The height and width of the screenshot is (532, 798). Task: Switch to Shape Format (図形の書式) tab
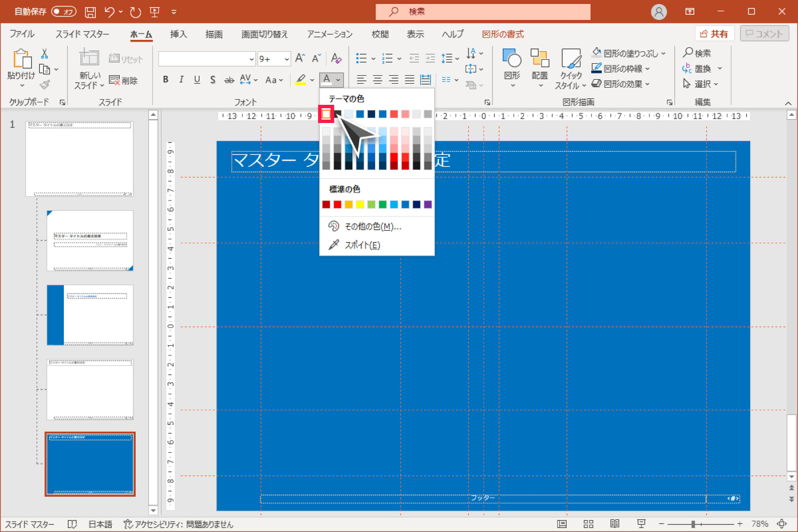click(x=503, y=34)
